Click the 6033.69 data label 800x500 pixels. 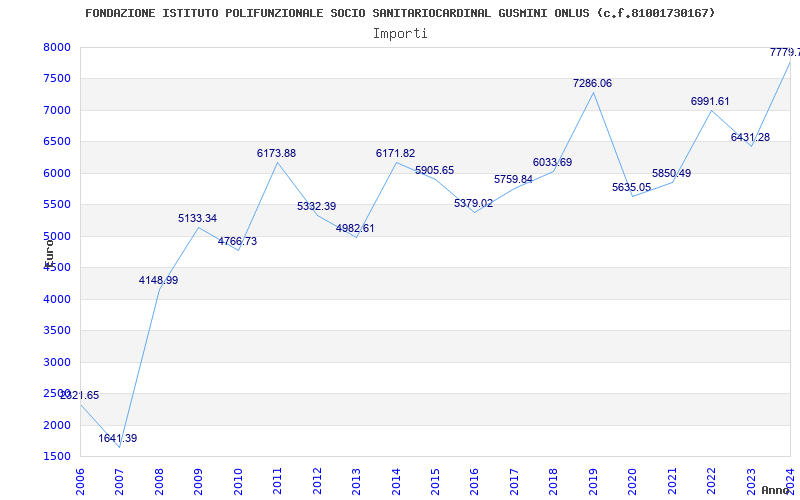(552, 163)
